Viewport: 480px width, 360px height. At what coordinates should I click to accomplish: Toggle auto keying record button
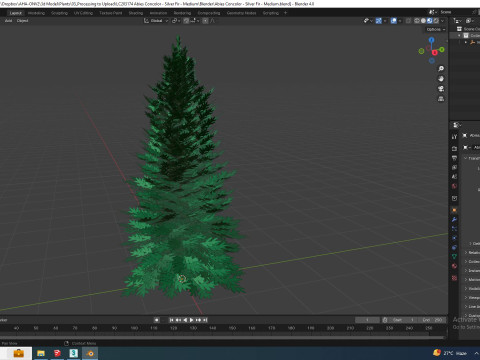156,320
